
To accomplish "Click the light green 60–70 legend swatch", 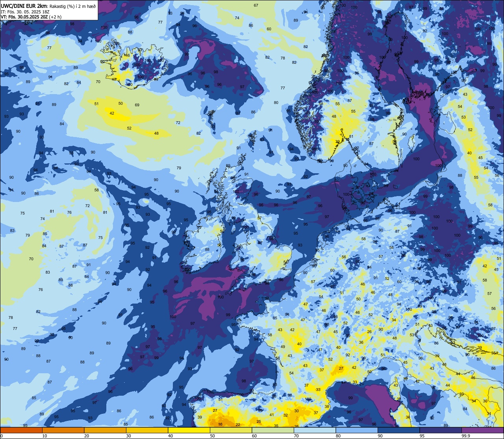I will [x=273, y=430].
